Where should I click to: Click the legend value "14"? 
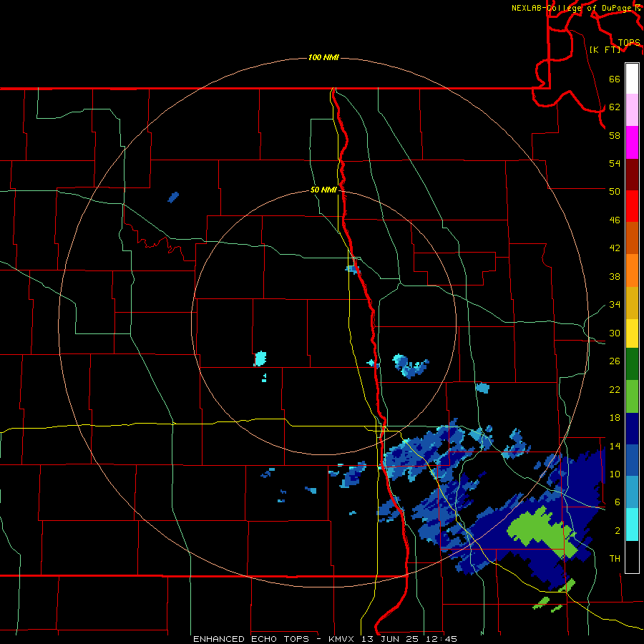(x=615, y=446)
